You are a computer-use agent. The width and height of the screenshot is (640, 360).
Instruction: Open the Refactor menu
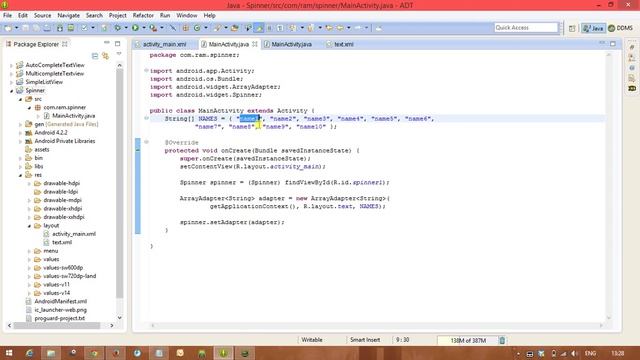click(x=143, y=16)
